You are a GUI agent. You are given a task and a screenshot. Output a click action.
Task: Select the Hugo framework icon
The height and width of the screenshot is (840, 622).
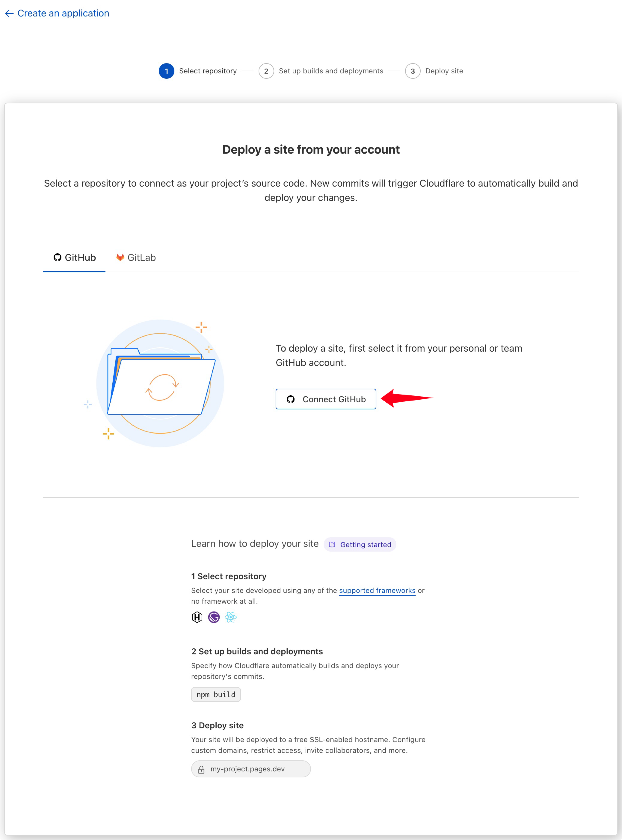(x=197, y=617)
